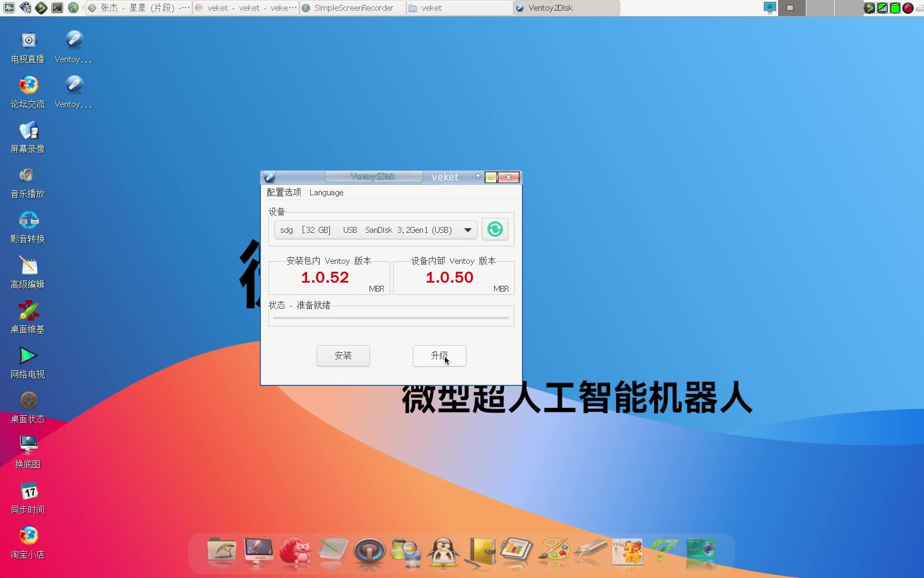
Task: Open the 网络电视 network TV desktop icon
Action: click(27, 355)
